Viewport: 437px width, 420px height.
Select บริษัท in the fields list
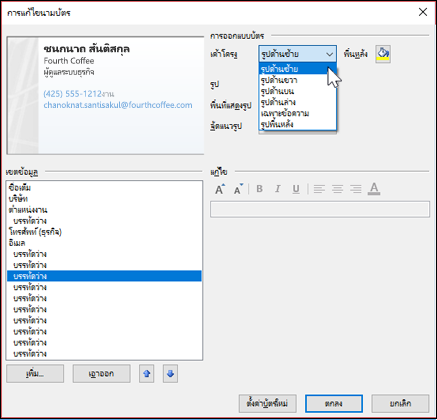point(104,199)
